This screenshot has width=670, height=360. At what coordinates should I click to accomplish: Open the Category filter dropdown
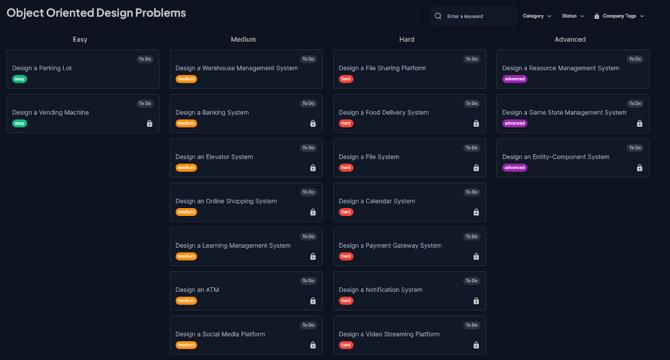click(x=537, y=16)
